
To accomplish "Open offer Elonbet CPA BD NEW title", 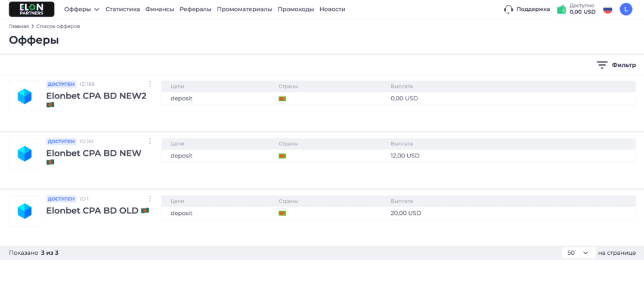I will coord(94,153).
